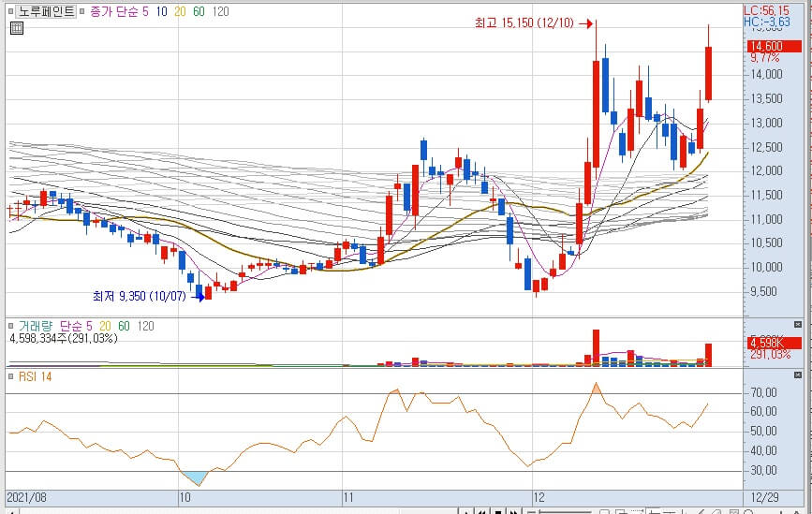Click the 노루페인트 stock name button
The height and width of the screenshot is (514, 812).
[x=47, y=11]
